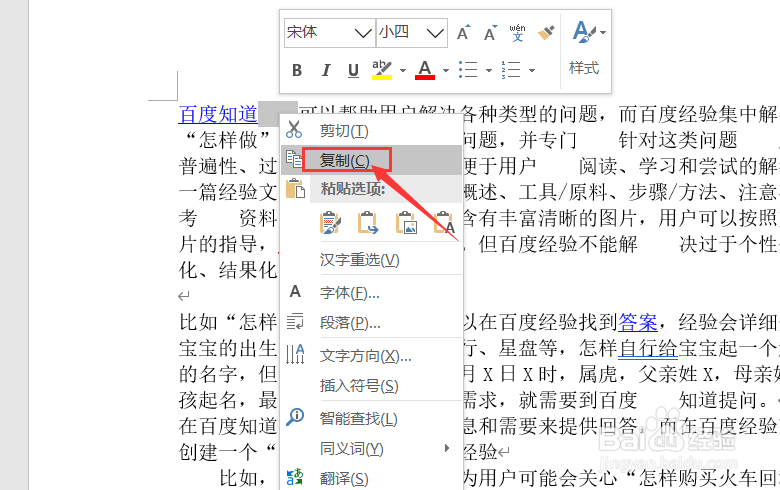Click the translate icon

coord(294,477)
